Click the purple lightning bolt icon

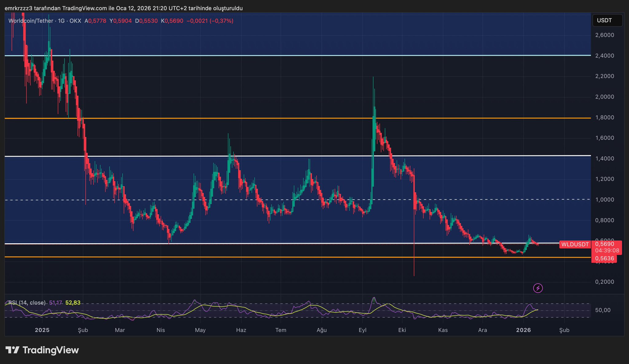pyautogui.click(x=538, y=288)
